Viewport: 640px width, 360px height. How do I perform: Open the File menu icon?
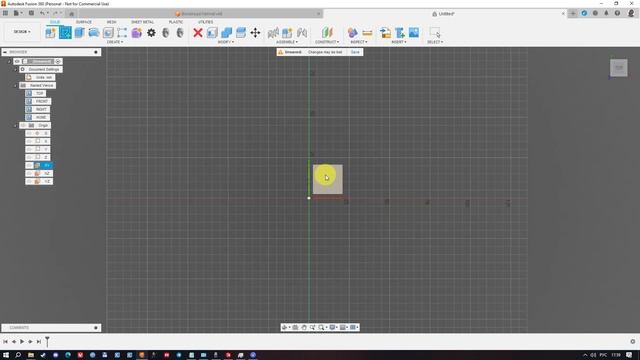tap(17, 13)
